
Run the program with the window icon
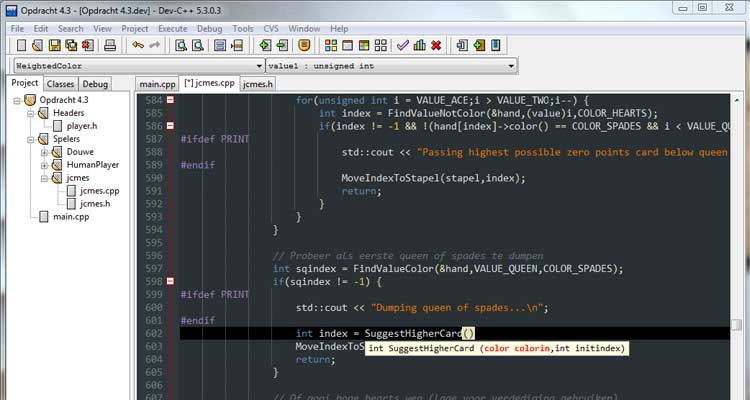point(348,45)
